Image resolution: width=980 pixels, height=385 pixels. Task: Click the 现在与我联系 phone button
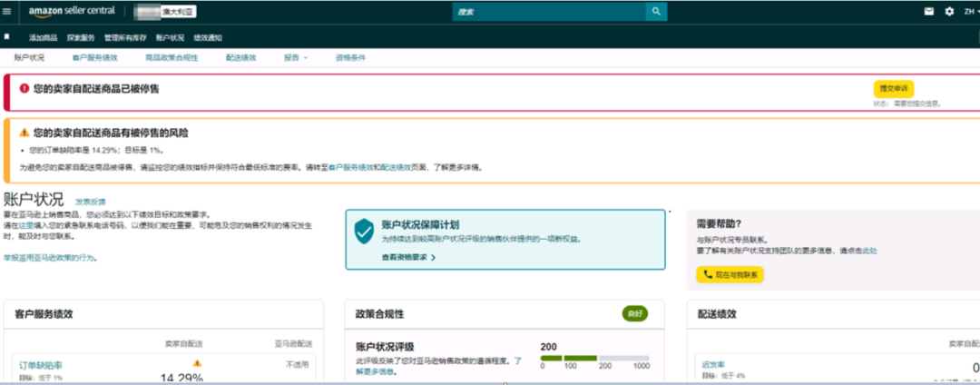click(730, 274)
